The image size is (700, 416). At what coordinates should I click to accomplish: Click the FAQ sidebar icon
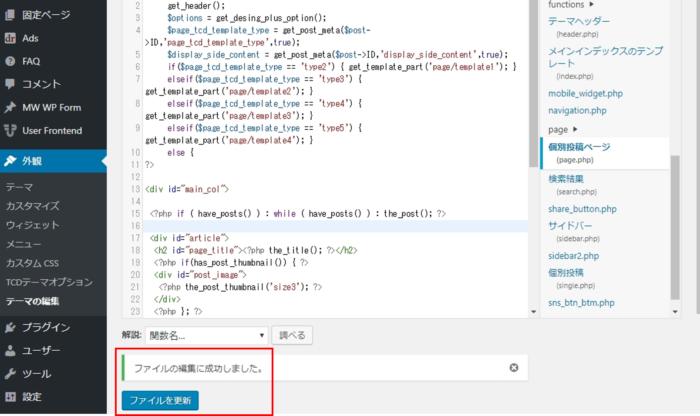tap(10, 61)
